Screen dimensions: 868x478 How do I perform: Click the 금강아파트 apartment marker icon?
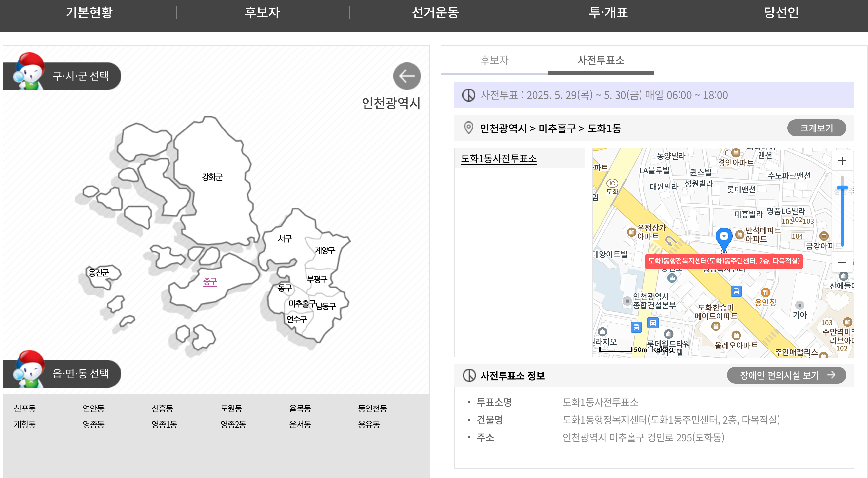823,236
